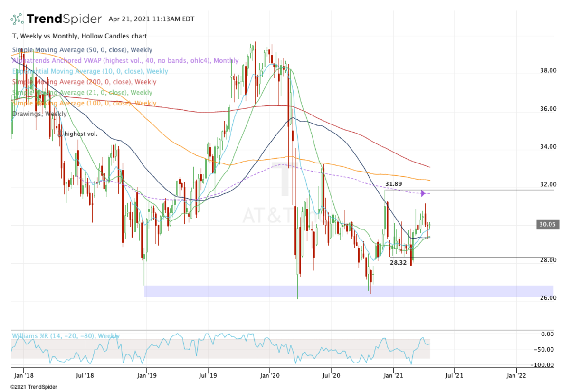Viewport: 570px width, 392px height.
Task: Click the Jan '21 date axis label
Action: tap(392, 375)
